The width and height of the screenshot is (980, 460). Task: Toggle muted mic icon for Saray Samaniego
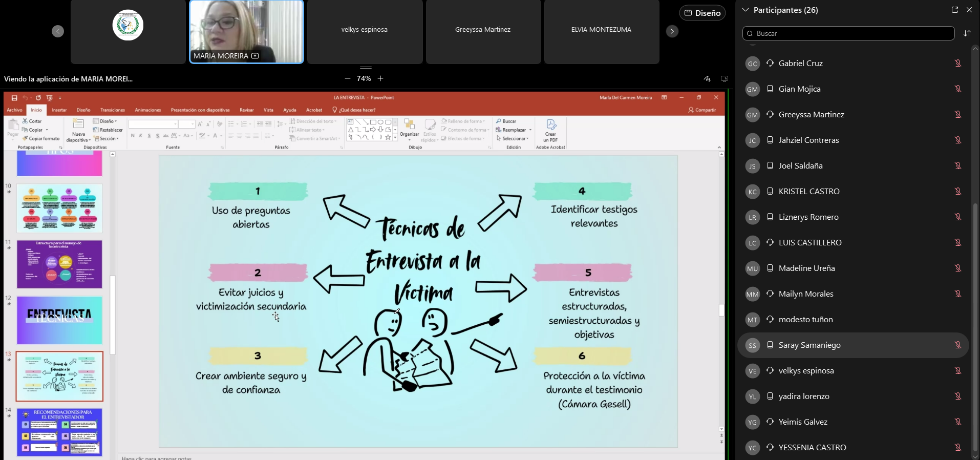(957, 345)
